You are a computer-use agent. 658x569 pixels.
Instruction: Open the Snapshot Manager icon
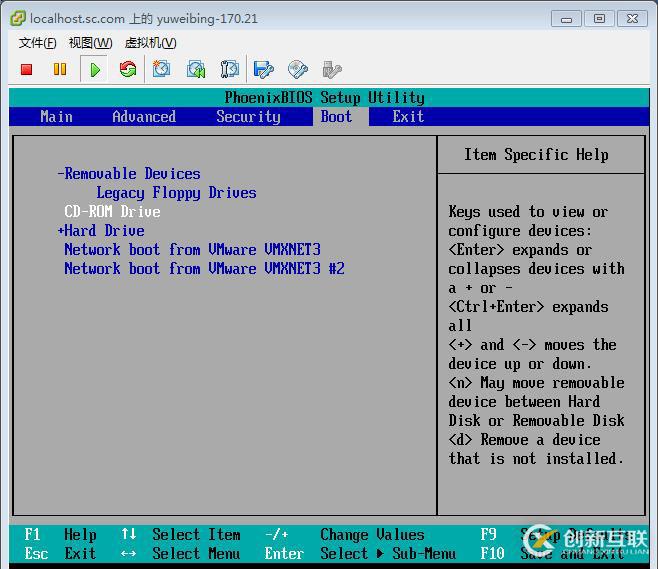(x=230, y=69)
